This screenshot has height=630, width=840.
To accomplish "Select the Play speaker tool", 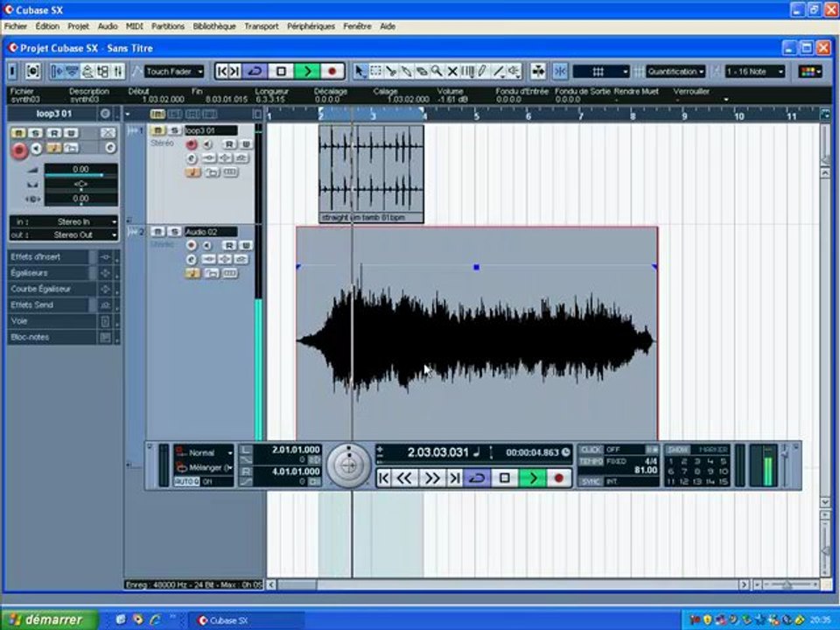I will [514, 71].
